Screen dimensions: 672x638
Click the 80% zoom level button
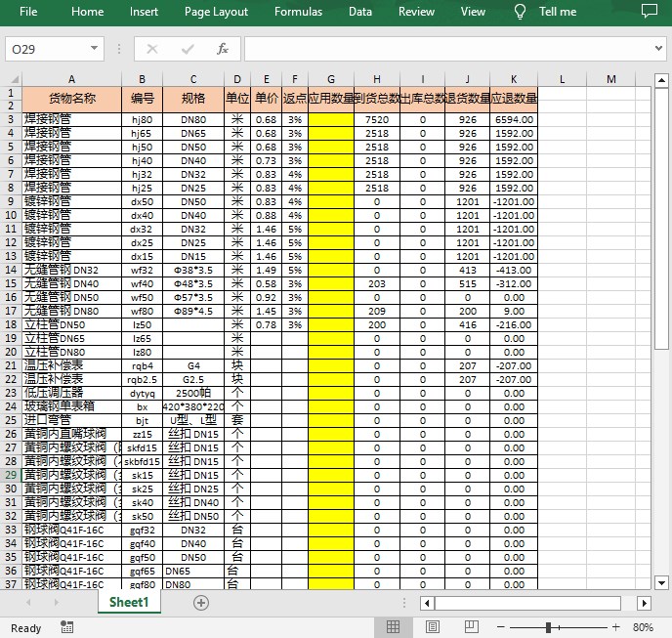pos(643,627)
